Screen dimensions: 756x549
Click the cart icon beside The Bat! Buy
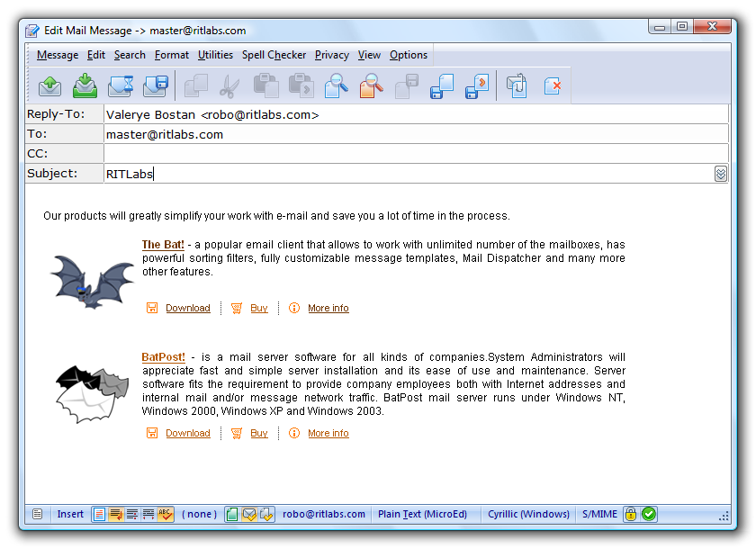tap(236, 308)
